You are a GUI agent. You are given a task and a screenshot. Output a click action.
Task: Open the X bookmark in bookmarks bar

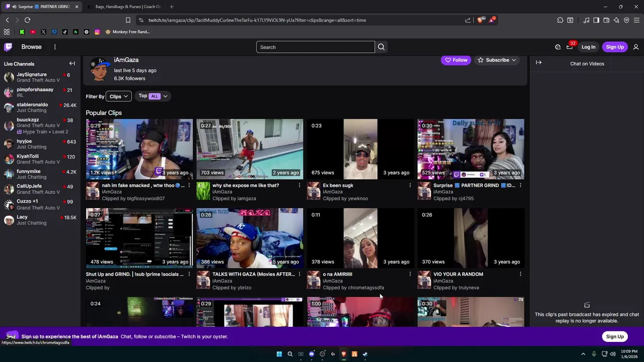[43, 32]
